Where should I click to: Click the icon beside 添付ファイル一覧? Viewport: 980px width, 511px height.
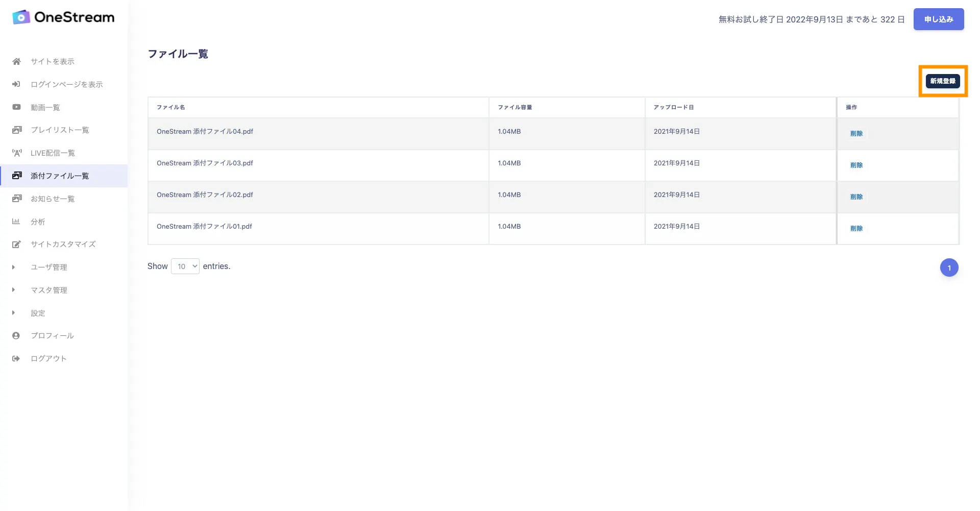click(17, 176)
